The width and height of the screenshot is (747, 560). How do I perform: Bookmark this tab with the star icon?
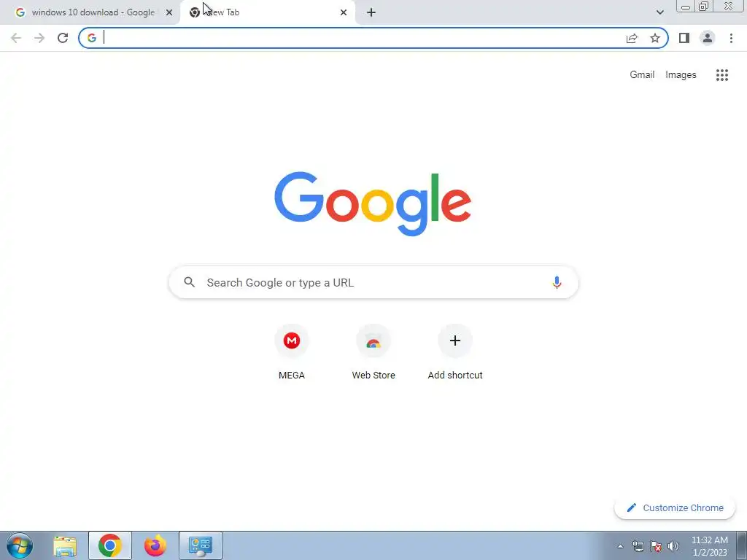click(655, 38)
